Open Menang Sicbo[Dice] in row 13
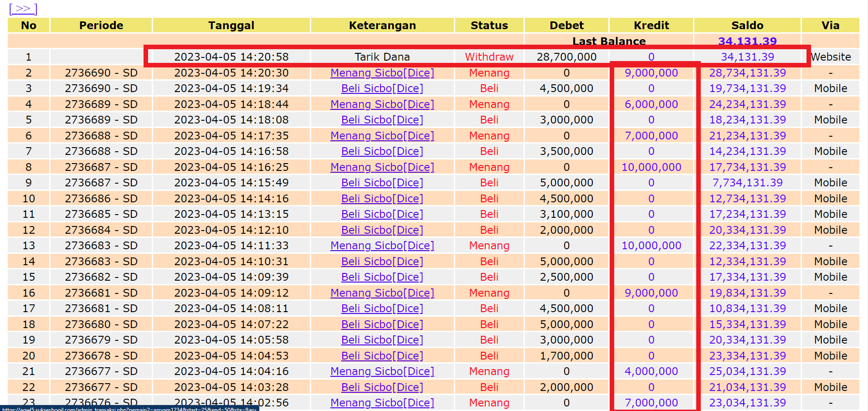The height and width of the screenshot is (411, 868). [382, 246]
